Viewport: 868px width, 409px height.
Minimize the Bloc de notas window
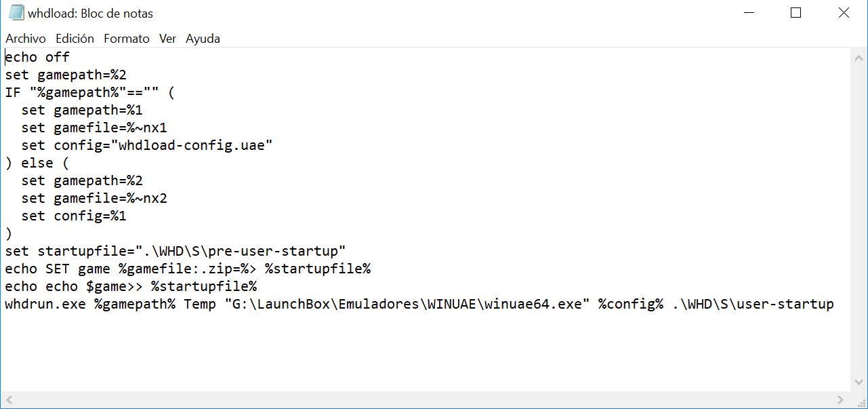pyautogui.click(x=749, y=13)
